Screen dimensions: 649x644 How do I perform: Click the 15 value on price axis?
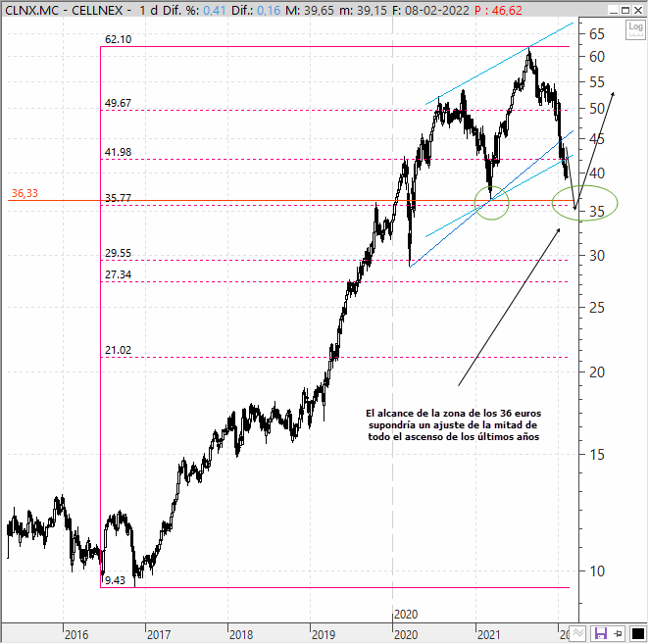tap(597, 455)
